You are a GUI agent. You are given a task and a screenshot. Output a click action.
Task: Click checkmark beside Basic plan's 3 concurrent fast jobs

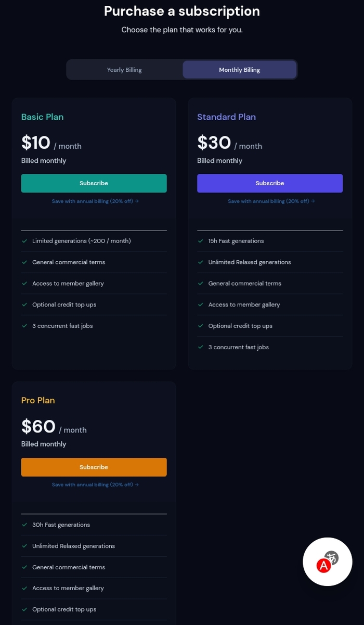24,326
